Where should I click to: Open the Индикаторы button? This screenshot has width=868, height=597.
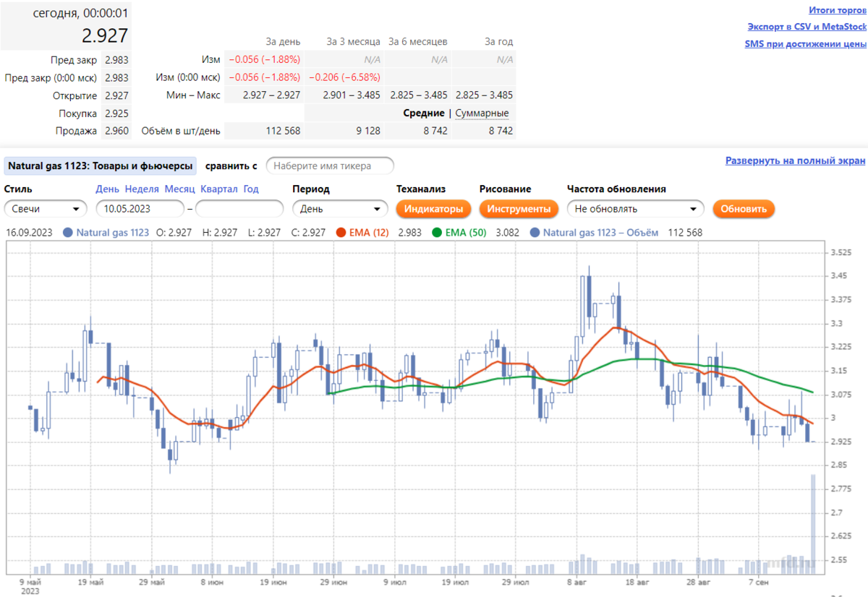tap(433, 209)
